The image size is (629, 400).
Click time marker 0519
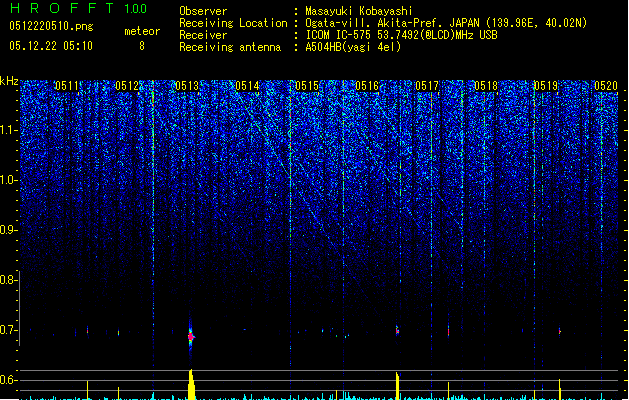click(546, 86)
